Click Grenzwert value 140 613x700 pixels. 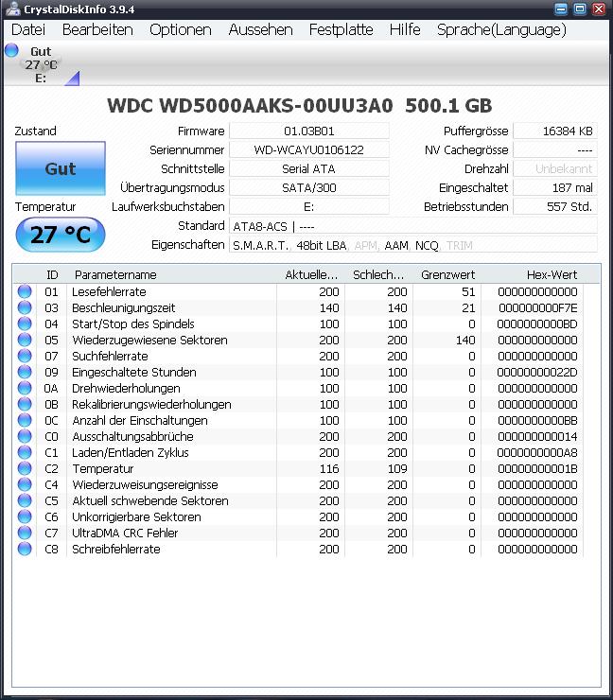click(465, 341)
